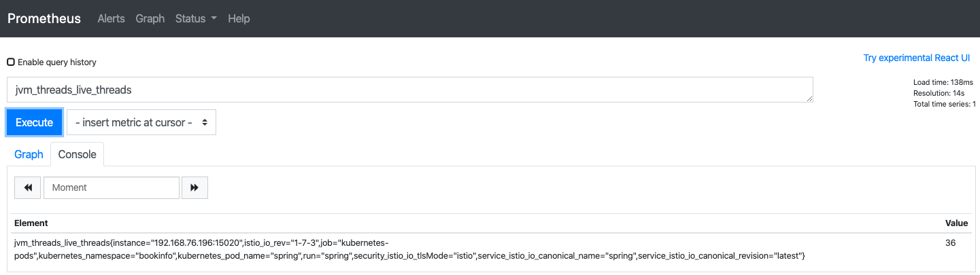Open the Help navbar item
980x275 pixels.
pos(239,18)
